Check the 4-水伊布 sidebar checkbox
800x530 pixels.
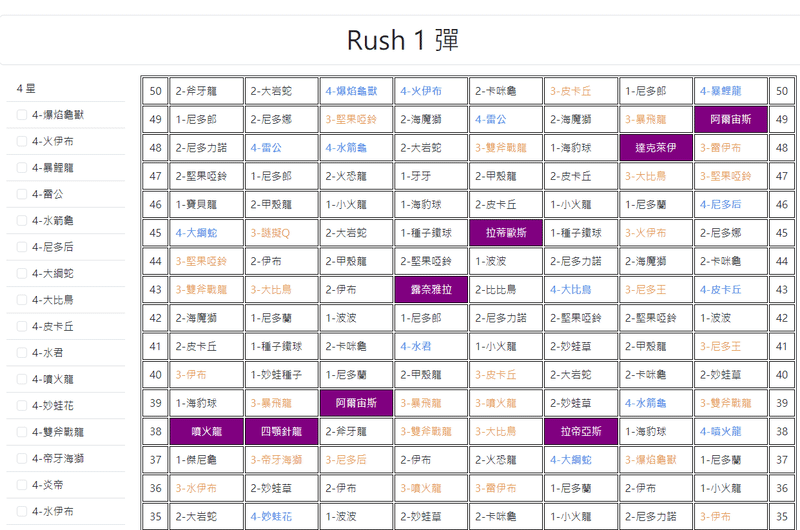pos(22,511)
